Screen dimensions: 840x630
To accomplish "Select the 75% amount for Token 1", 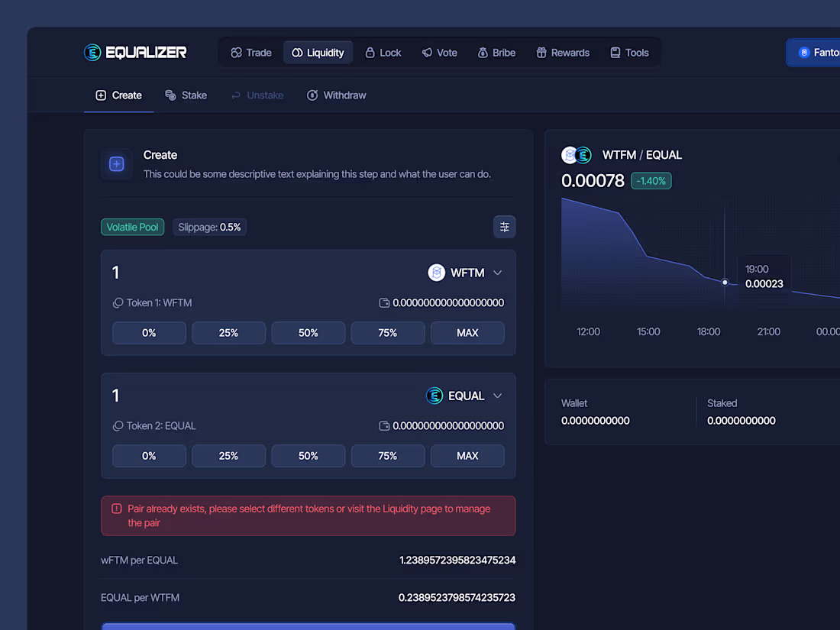I will [388, 332].
